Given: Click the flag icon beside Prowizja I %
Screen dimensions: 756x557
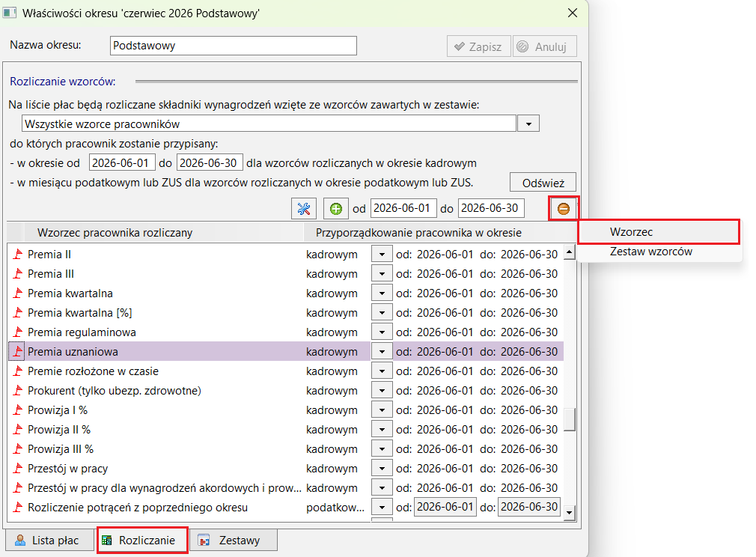Looking at the screenshot, I should pos(18,410).
